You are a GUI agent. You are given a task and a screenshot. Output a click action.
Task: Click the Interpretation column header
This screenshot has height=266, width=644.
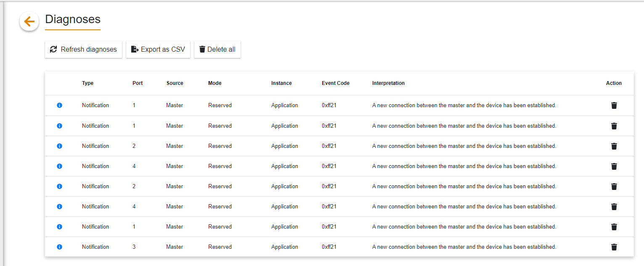coord(388,83)
